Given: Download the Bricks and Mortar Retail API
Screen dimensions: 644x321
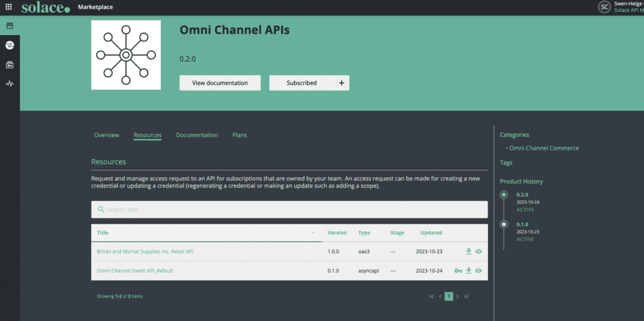Looking at the screenshot, I should pos(469,251).
